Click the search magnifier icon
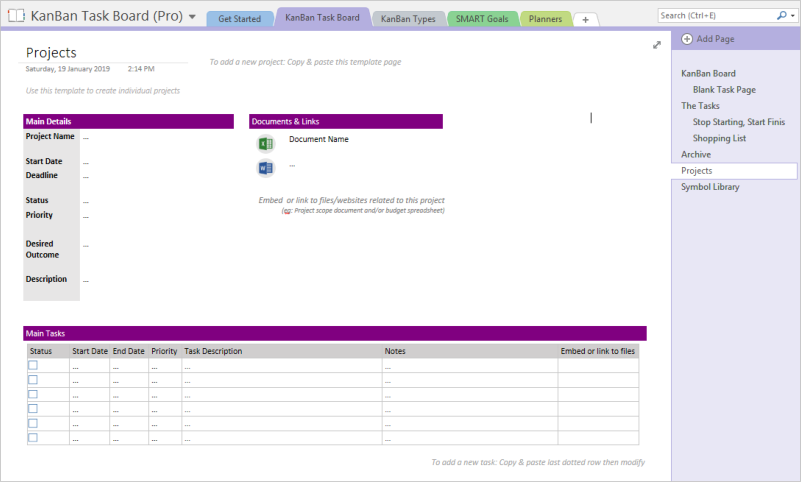 click(780, 16)
